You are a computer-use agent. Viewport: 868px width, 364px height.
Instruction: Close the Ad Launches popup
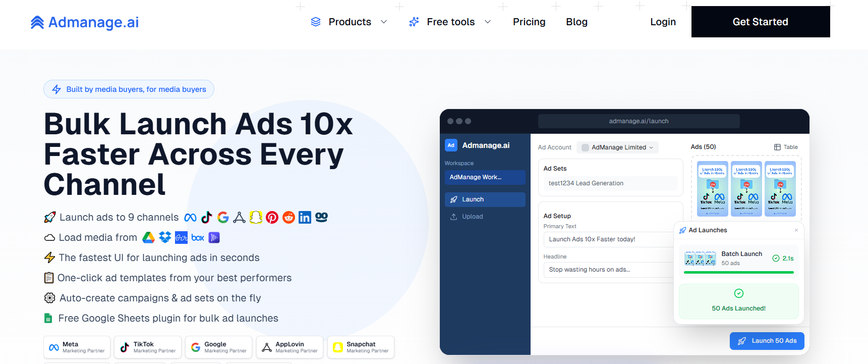pos(796,230)
